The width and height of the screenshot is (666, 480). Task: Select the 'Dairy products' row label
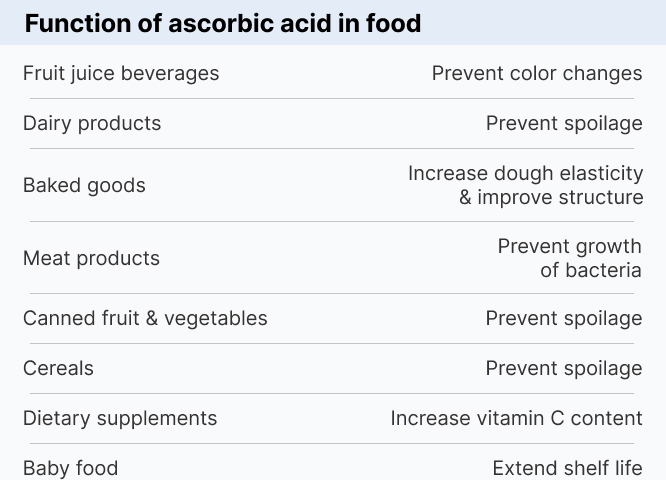[x=92, y=123]
